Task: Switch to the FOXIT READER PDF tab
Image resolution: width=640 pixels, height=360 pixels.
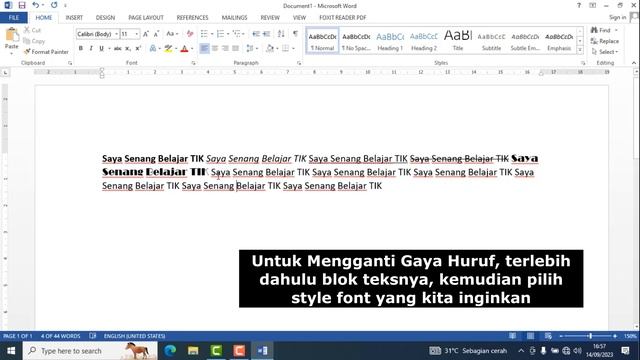Action: pos(342,18)
